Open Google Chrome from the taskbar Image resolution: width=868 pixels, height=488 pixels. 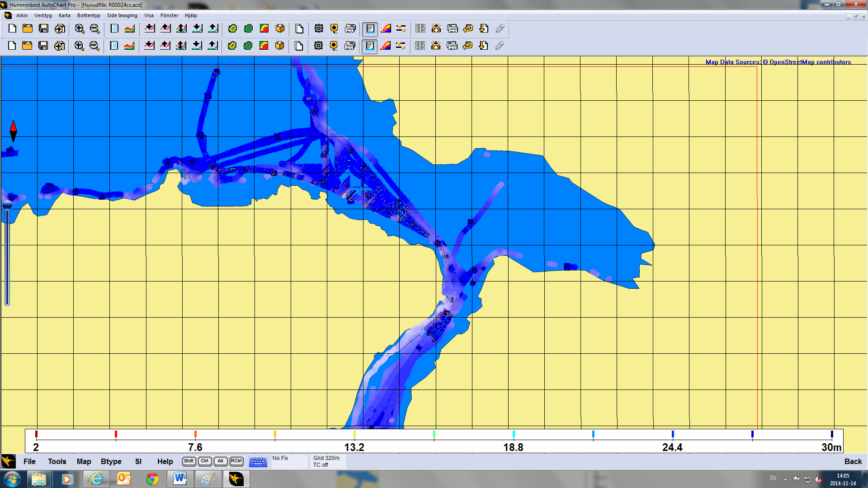152,479
